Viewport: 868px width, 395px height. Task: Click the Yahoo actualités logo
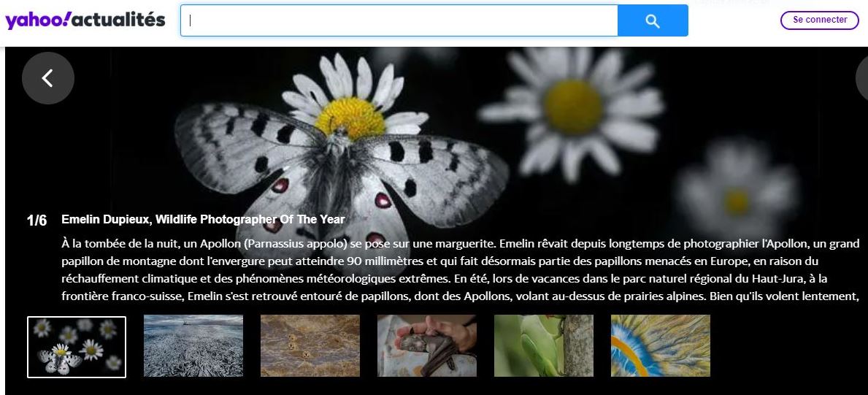[85, 20]
